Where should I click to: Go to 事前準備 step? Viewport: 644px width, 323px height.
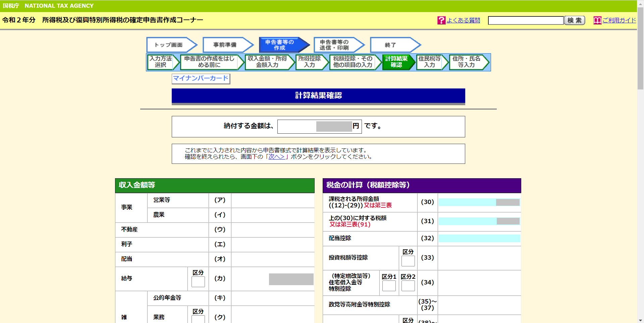228,45
